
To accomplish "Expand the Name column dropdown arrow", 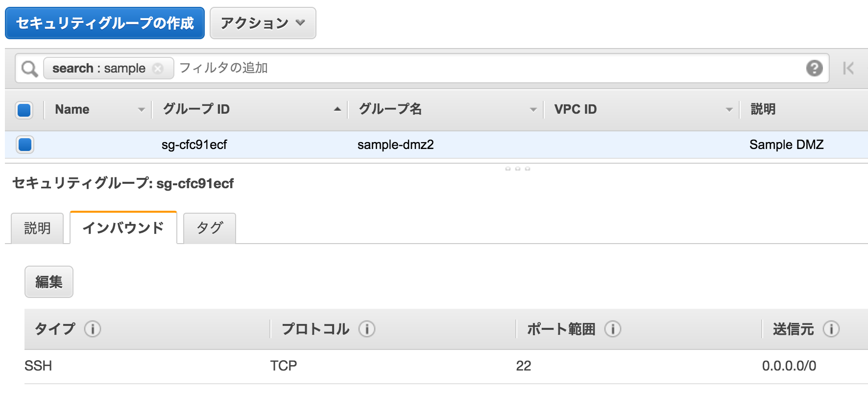I will pyautogui.click(x=141, y=110).
